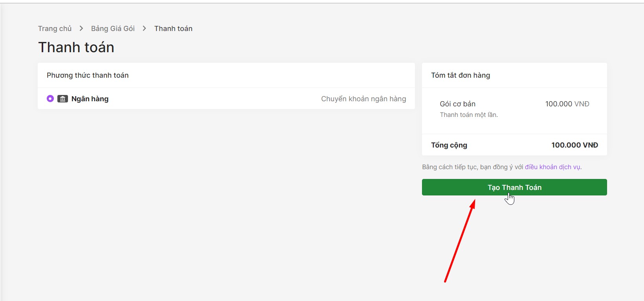Image resolution: width=644 pixels, height=301 pixels.
Task: Click the Tóm tắt đơn hàng header
Action: 460,75
